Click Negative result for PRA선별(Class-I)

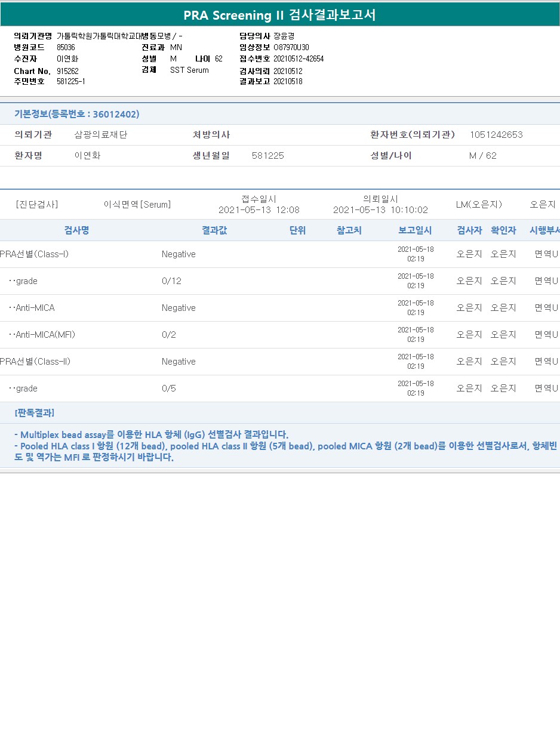click(179, 254)
